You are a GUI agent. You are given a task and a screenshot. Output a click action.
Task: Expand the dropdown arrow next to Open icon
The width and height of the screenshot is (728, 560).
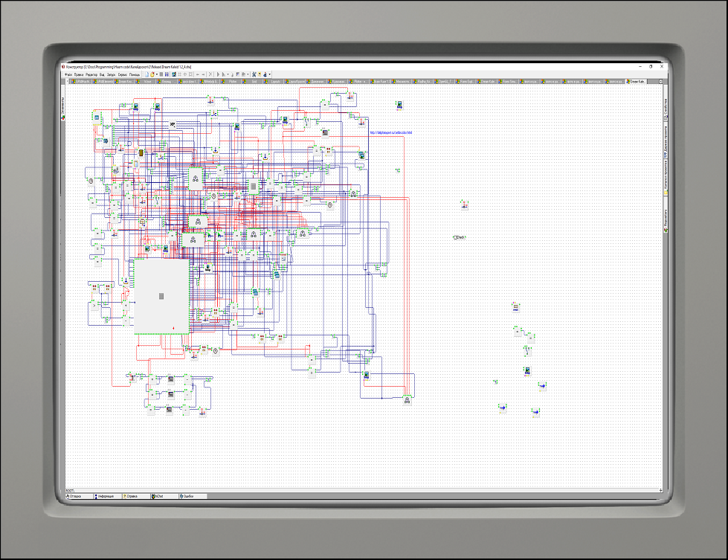point(157,74)
